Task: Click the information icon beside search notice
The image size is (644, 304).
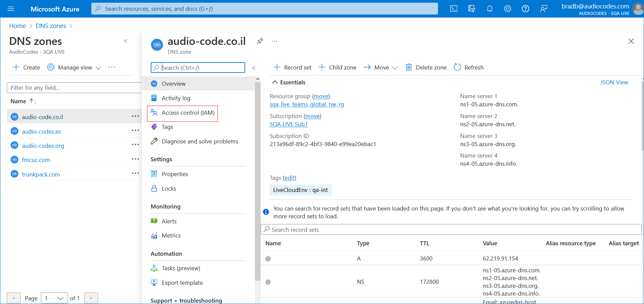Action: click(x=266, y=212)
